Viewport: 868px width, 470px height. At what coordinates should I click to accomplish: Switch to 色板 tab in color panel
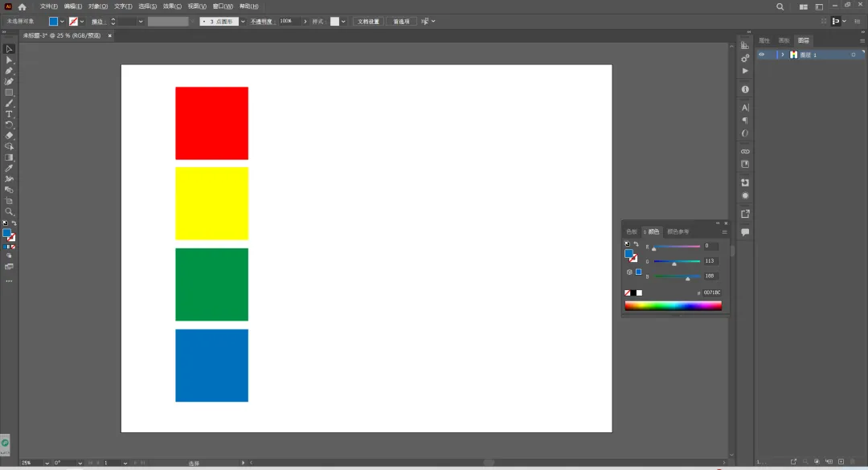632,231
